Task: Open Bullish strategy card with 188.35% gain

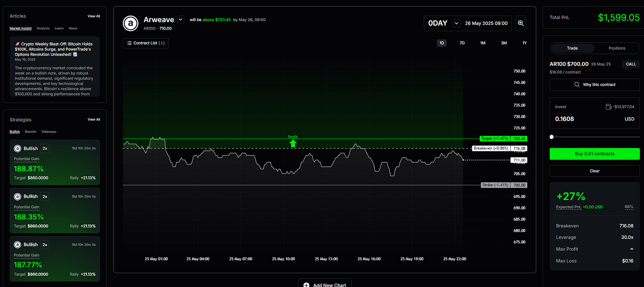Action: click(55, 210)
